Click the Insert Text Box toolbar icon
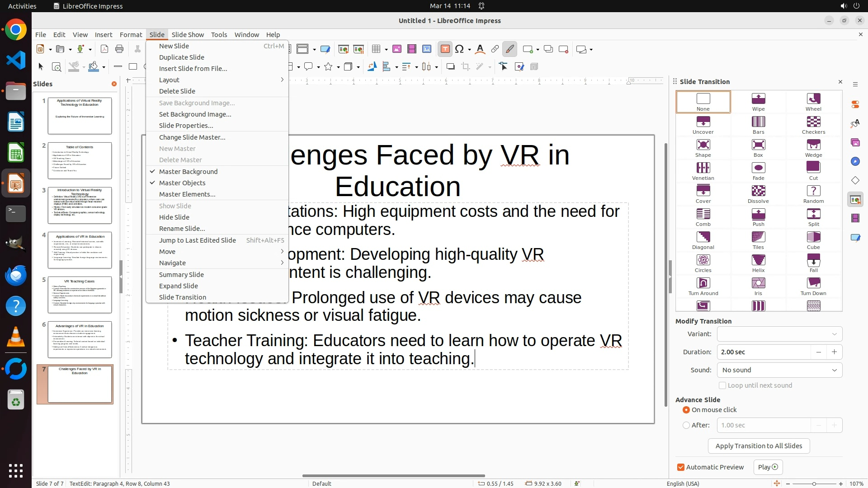 click(x=445, y=49)
